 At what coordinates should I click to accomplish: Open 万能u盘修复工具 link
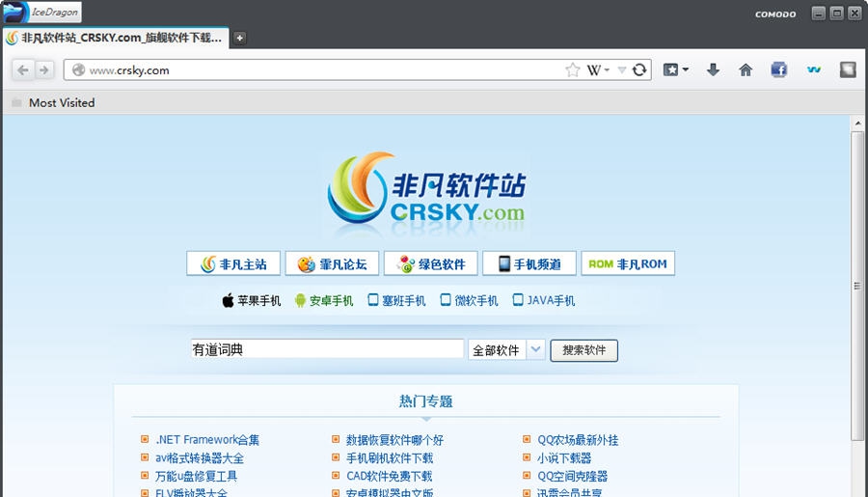tap(197, 476)
